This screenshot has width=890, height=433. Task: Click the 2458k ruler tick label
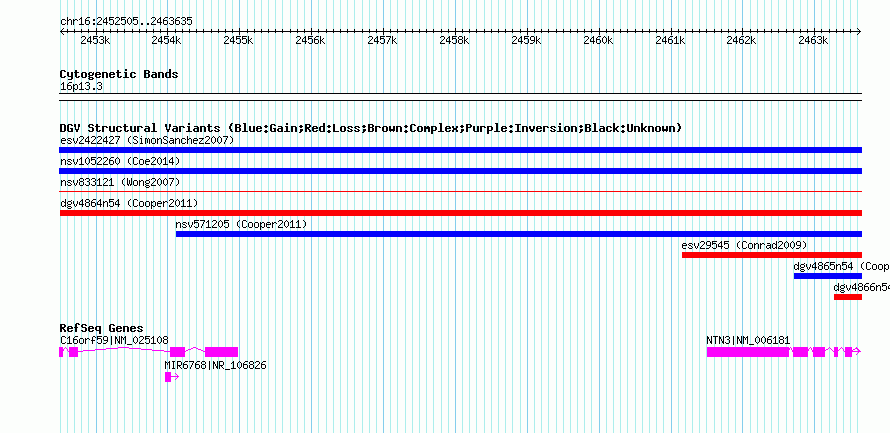pyautogui.click(x=455, y=40)
